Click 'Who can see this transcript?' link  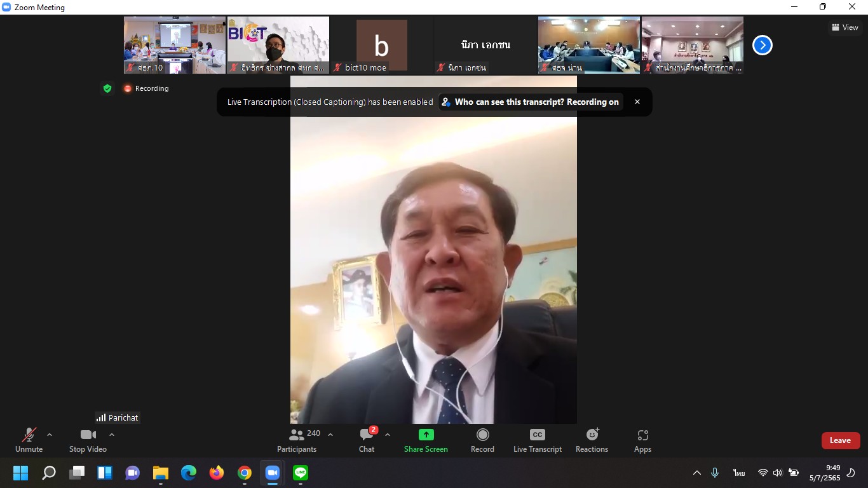(x=531, y=102)
